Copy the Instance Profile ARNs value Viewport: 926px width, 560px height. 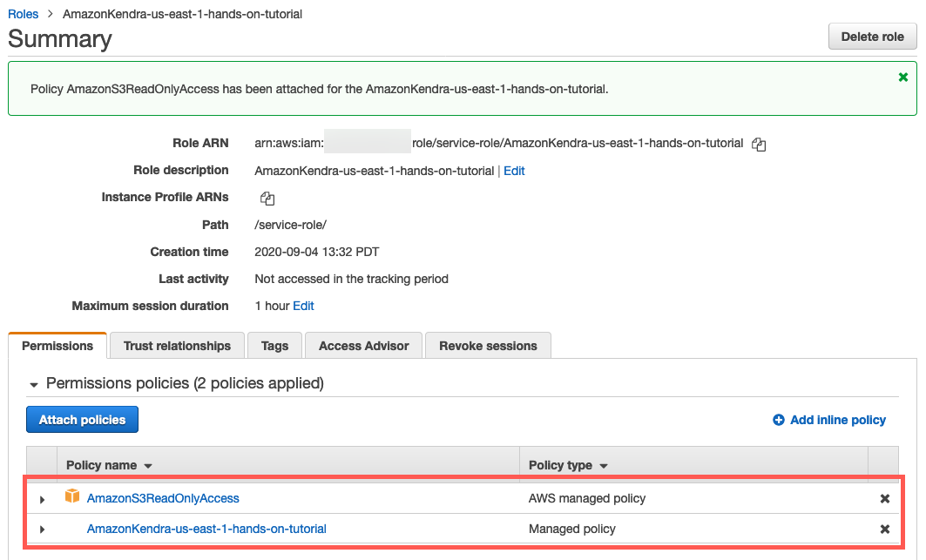[267, 199]
